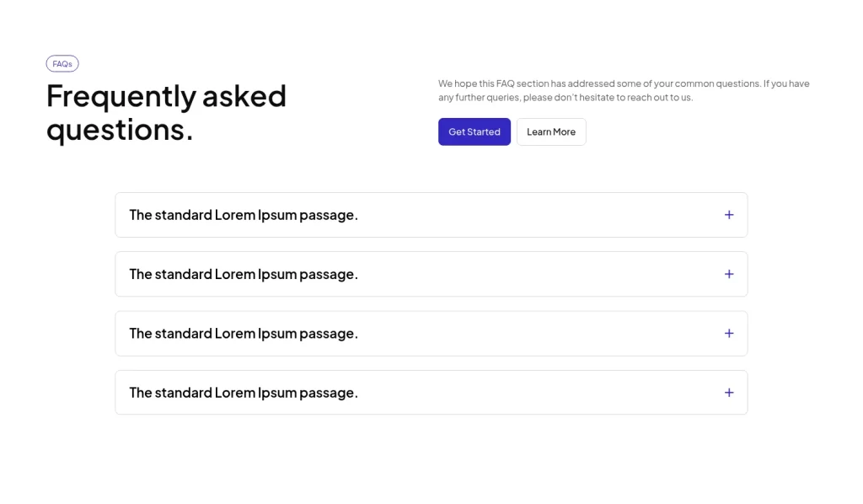Click the Frequently asked questions heading
This screenshot has height=504, width=863.
coord(166,112)
